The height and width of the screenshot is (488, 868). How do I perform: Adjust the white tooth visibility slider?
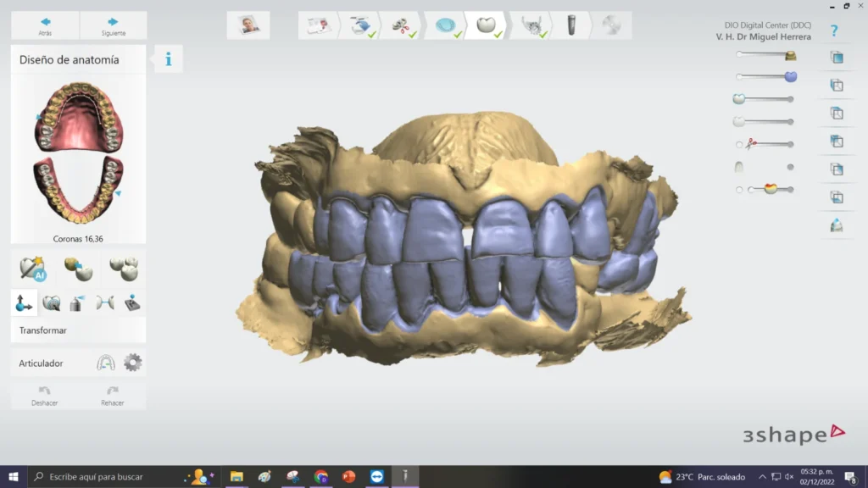pos(764,99)
